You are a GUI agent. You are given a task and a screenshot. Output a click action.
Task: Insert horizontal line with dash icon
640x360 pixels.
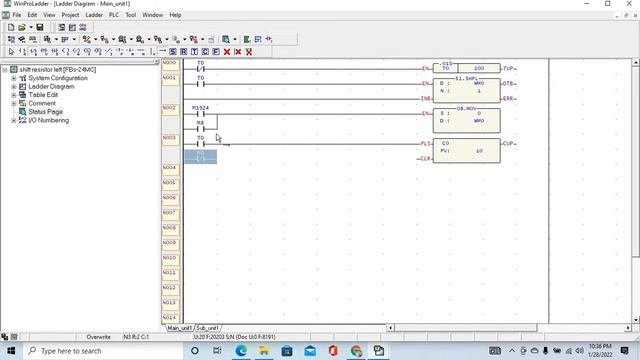pos(162,51)
